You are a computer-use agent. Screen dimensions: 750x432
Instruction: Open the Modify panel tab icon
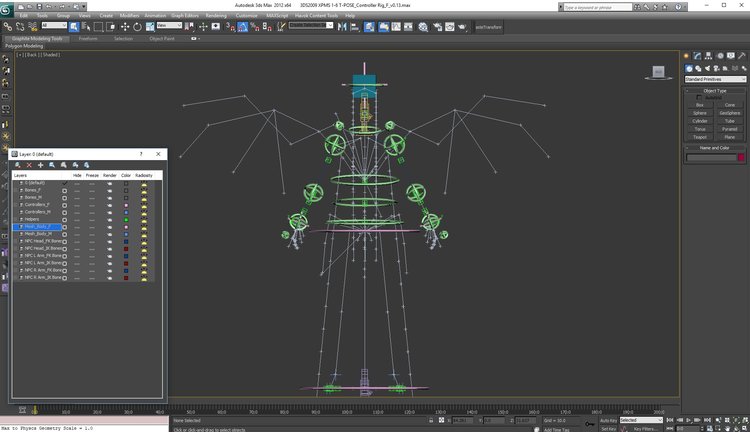[697, 56]
